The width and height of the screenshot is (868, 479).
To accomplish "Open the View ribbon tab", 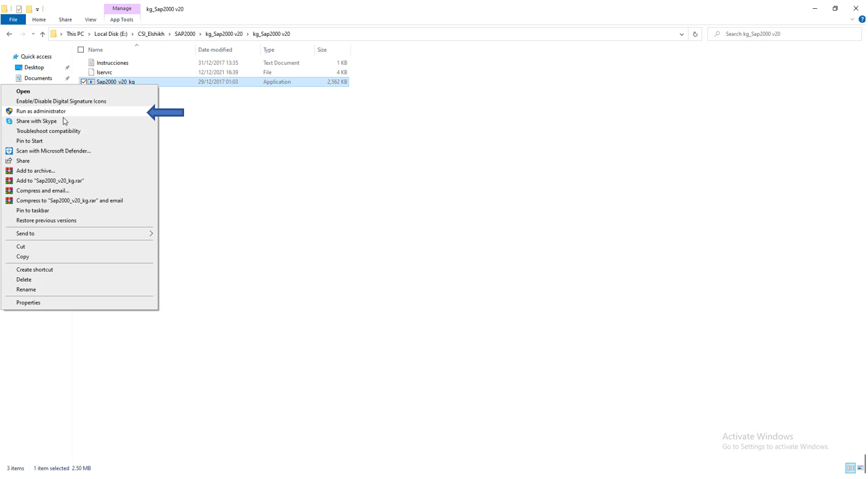I will pyautogui.click(x=91, y=20).
